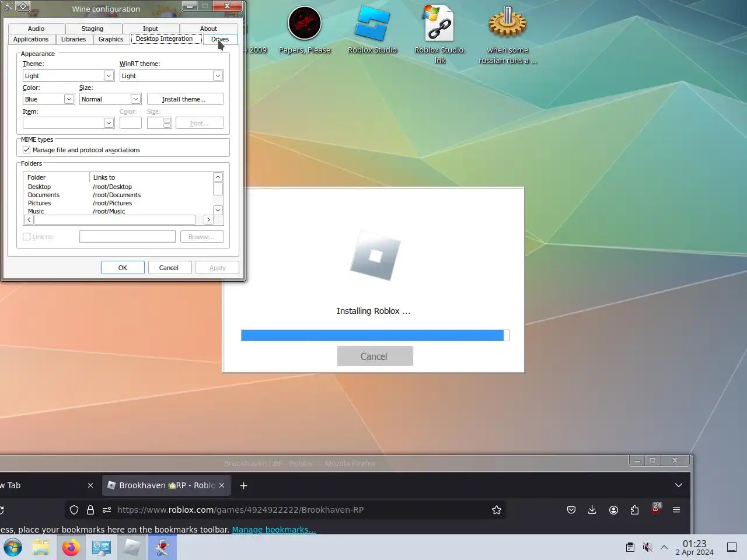Image resolution: width=747 pixels, height=560 pixels.
Task: Cancel the Roblox installation
Action: coord(375,356)
